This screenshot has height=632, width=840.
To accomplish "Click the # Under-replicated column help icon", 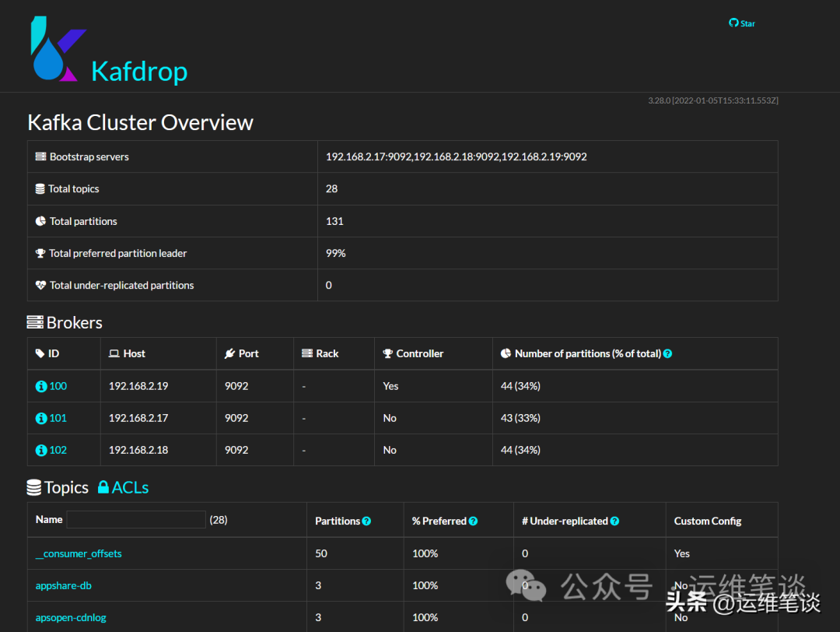I will pos(615,520).
